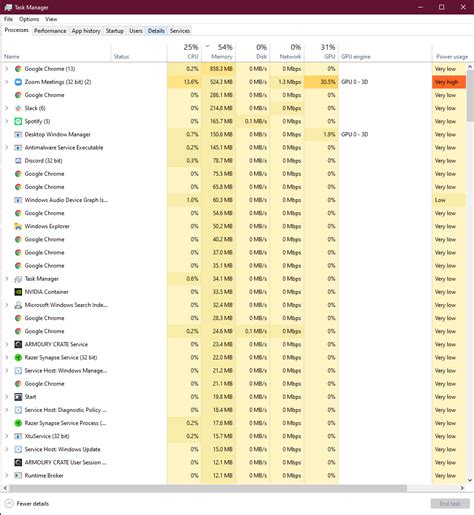The image size is (474, 515).
Task: Expand the Spotify (5) process group
Action: [x=7, y=121]
